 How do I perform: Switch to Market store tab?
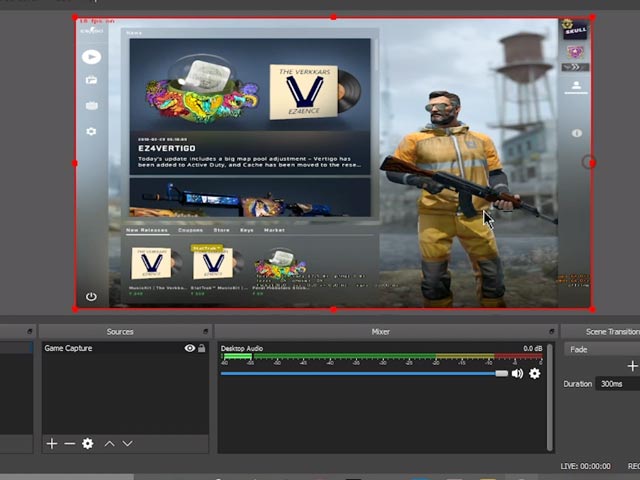(274, 230)
